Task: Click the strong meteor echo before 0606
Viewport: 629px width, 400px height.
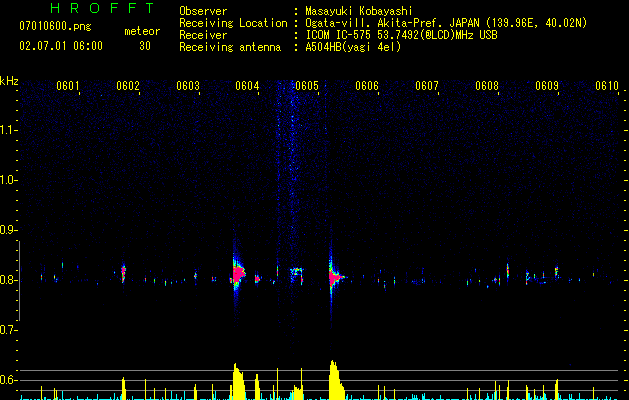Action: (334, 276)
